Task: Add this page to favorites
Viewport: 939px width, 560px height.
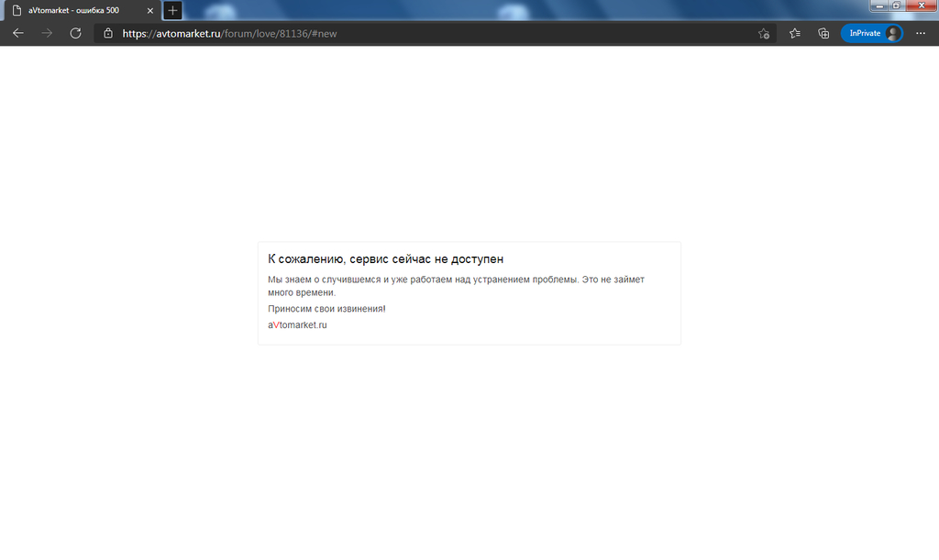Action: pos(764,34)
